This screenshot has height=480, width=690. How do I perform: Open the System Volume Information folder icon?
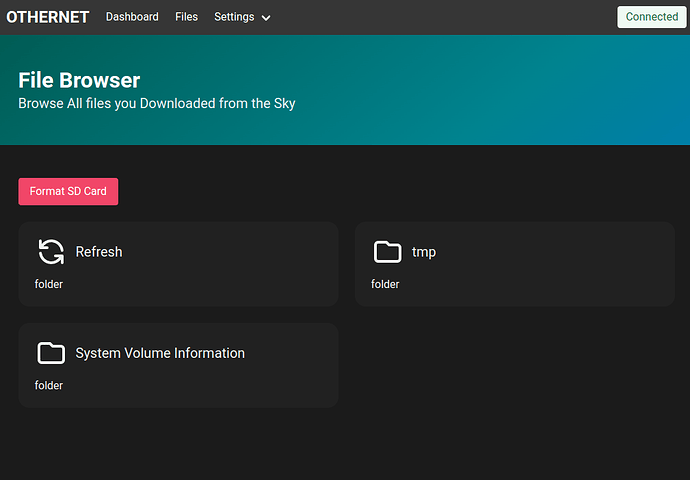point(51,353)
